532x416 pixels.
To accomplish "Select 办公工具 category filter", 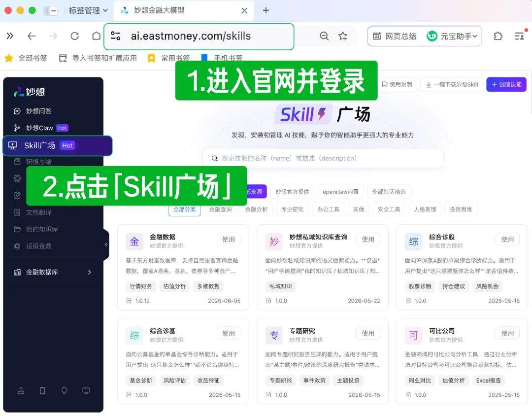I will [x=328, y=209].
